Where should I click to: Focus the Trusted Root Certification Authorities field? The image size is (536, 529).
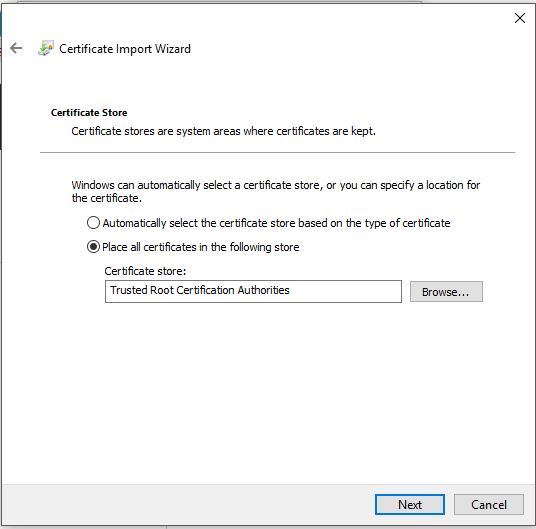pyautogui.click(x=253, y=291)
